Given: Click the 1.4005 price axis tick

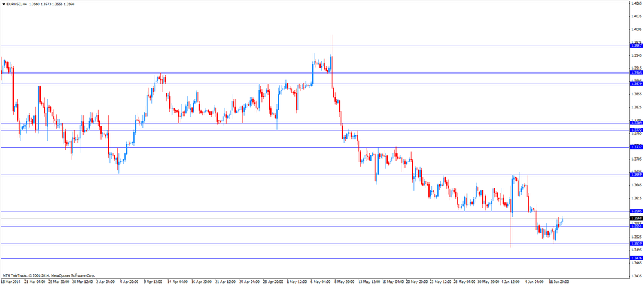Looking at the screenshot, I should (x=637, y=30).
